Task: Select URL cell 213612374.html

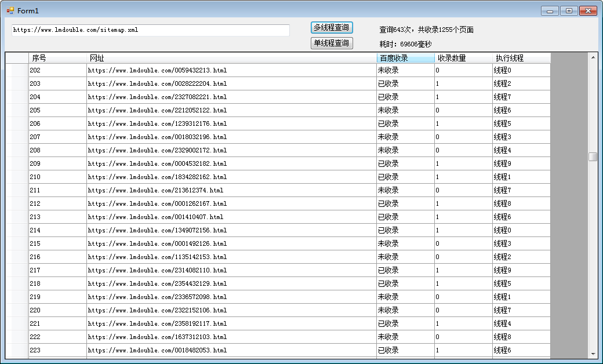Action: tap(231, 190)
